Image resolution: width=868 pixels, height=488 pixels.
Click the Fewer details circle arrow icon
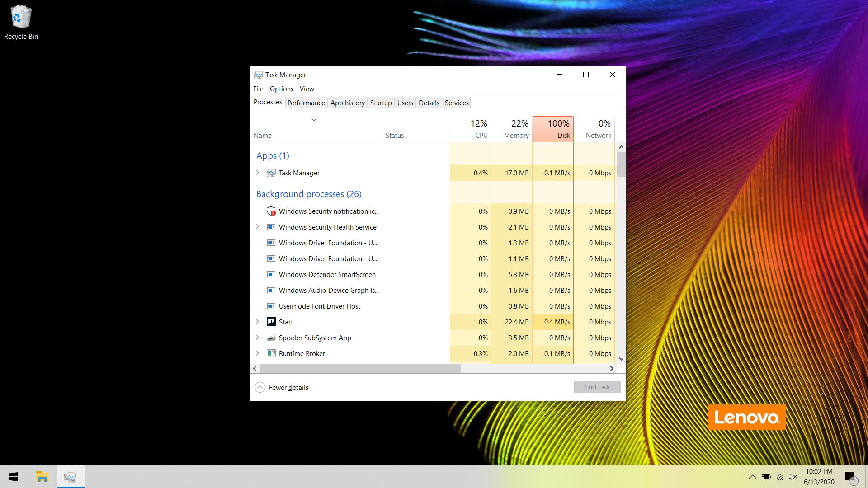click(260, 388)
